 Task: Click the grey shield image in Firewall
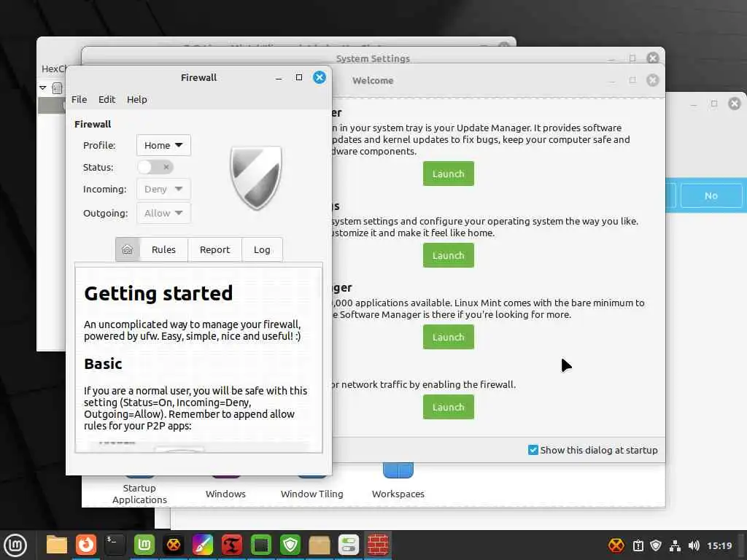[256, 178]
